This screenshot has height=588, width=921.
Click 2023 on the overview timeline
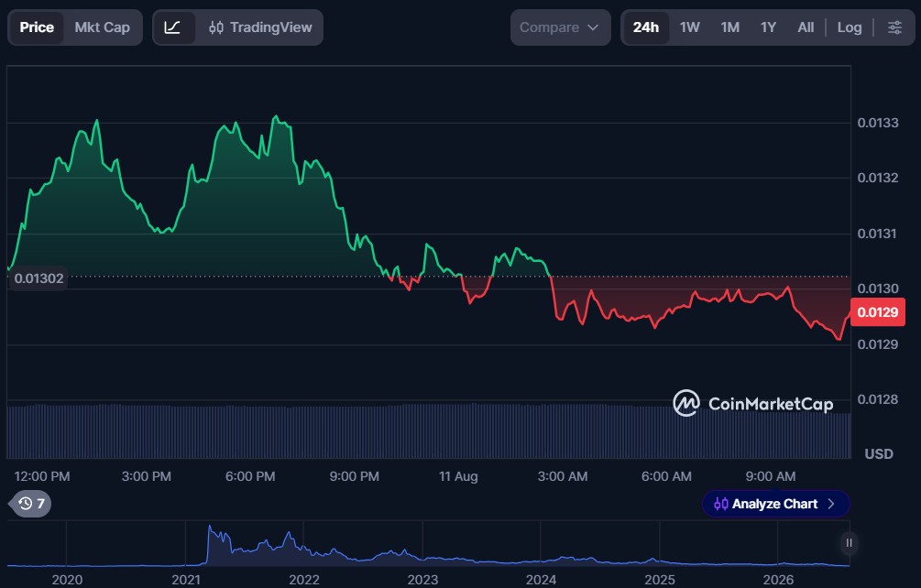pyautogui.click(x=422, y=580)
